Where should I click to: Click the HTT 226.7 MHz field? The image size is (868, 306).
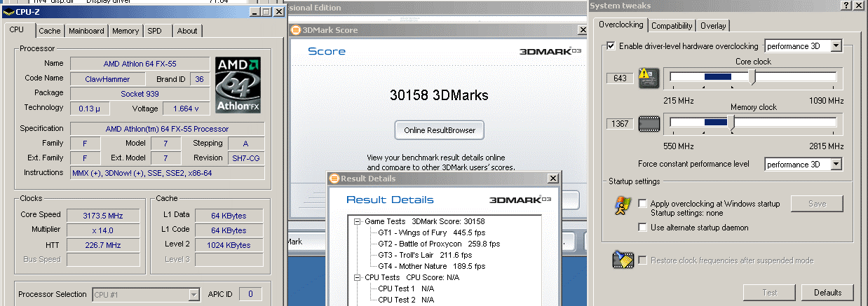(x=104, y=245)
